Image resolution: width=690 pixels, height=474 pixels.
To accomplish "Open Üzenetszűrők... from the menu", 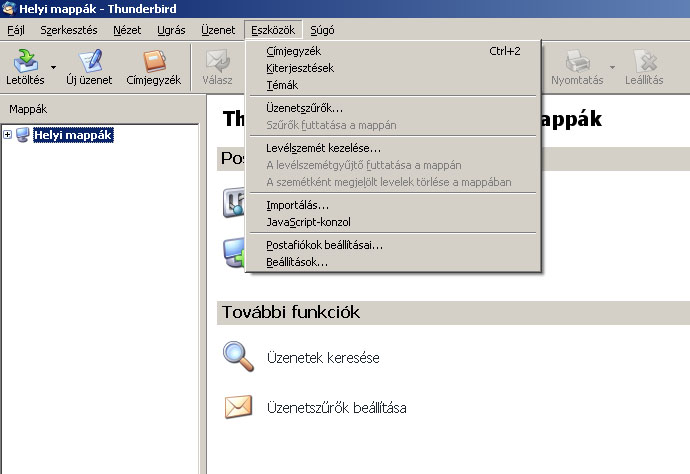I will coord(393,108).
